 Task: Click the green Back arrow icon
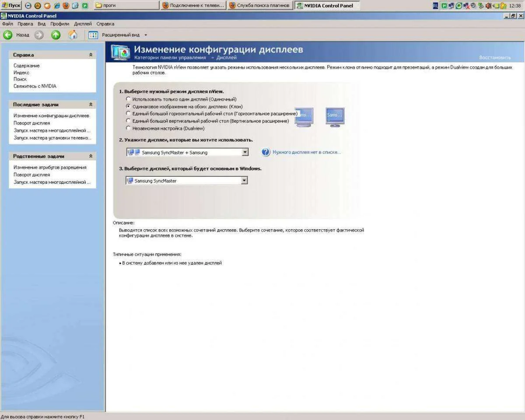pyautogui.click(x=7, y=35)
